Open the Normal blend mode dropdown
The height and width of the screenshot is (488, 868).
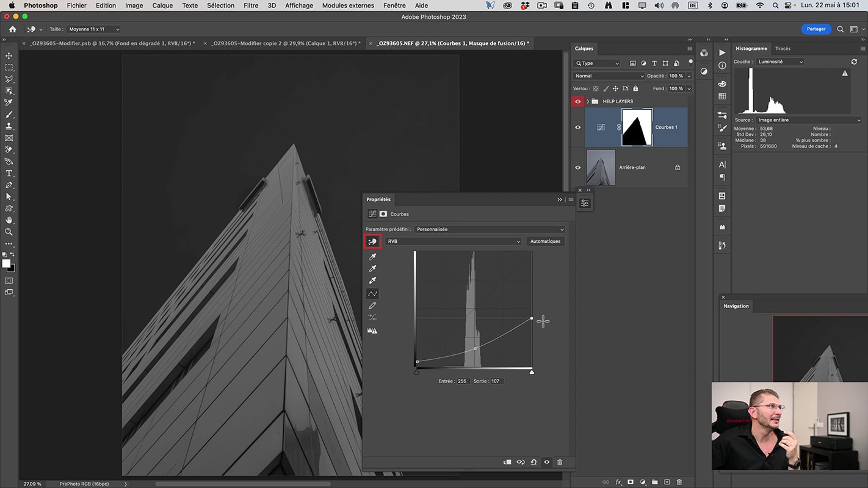(609, 76)
